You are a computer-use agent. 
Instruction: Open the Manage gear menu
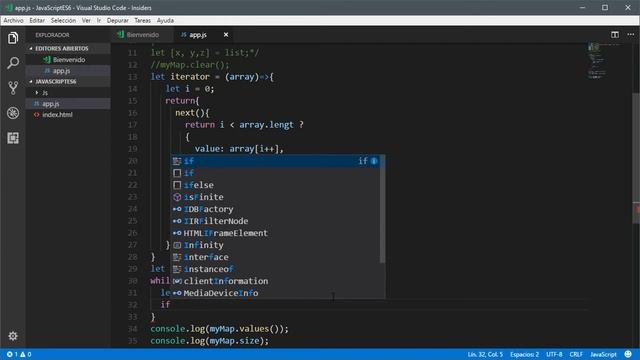click(x=13, y=336)
